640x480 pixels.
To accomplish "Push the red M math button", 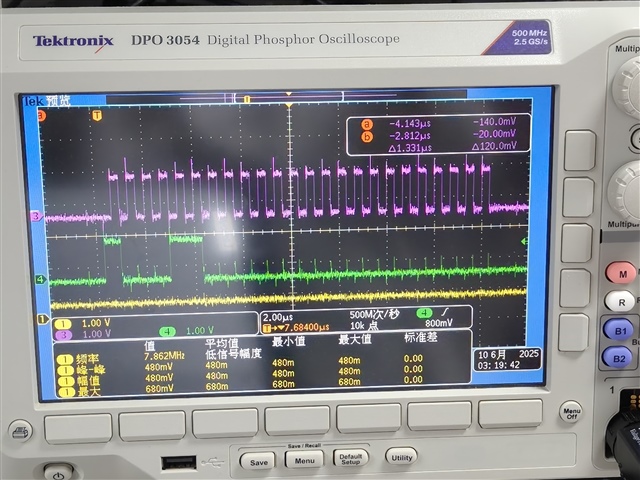I will (x=621, y=274).
